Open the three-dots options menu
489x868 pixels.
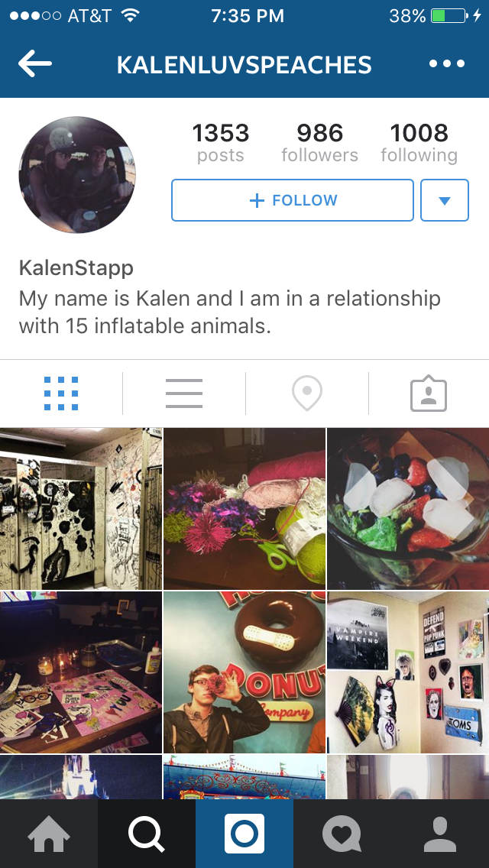click(447, 64)
